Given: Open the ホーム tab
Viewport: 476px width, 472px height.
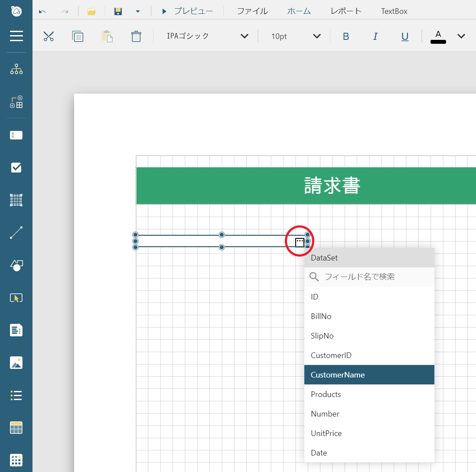Looking at the screenshot, I should (x=299, y=11).
